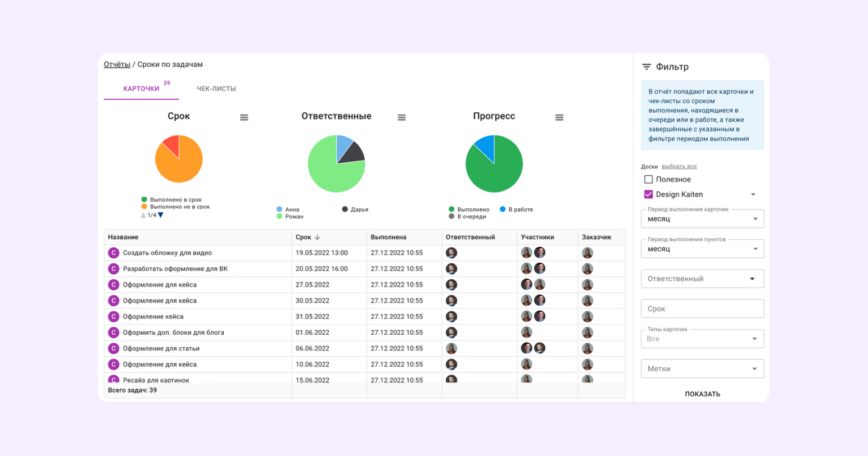Toggle В работе legend item
868x456 pixels.
click(516, 209)
